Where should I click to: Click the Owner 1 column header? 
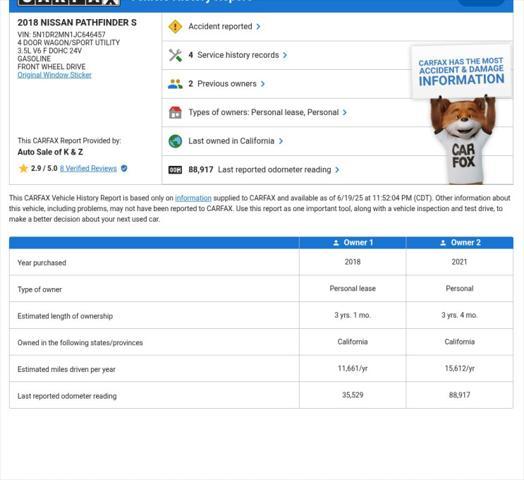tap(353, 243)
